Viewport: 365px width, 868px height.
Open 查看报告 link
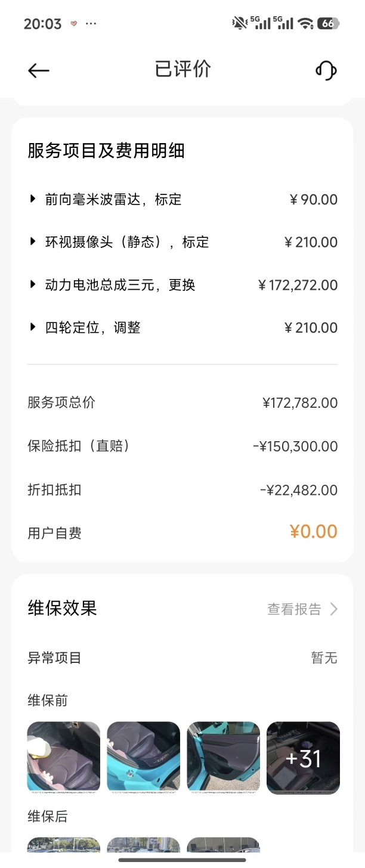point(294,609)
